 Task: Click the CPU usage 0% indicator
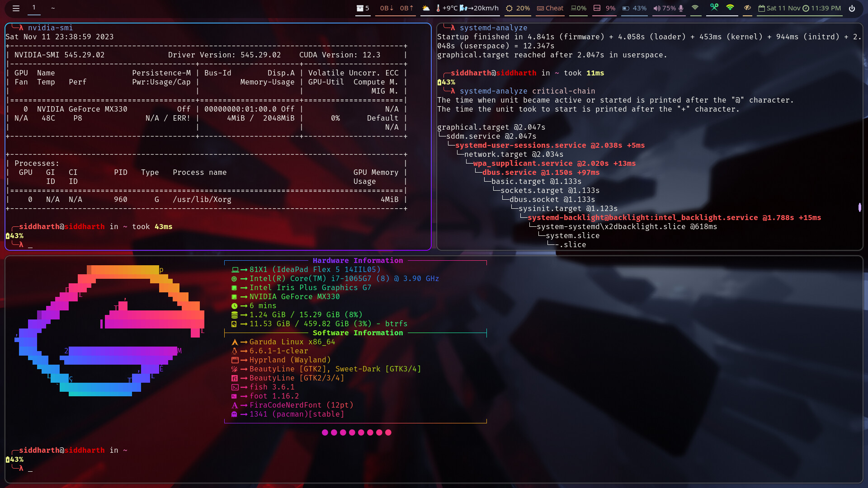click(579, 8)
